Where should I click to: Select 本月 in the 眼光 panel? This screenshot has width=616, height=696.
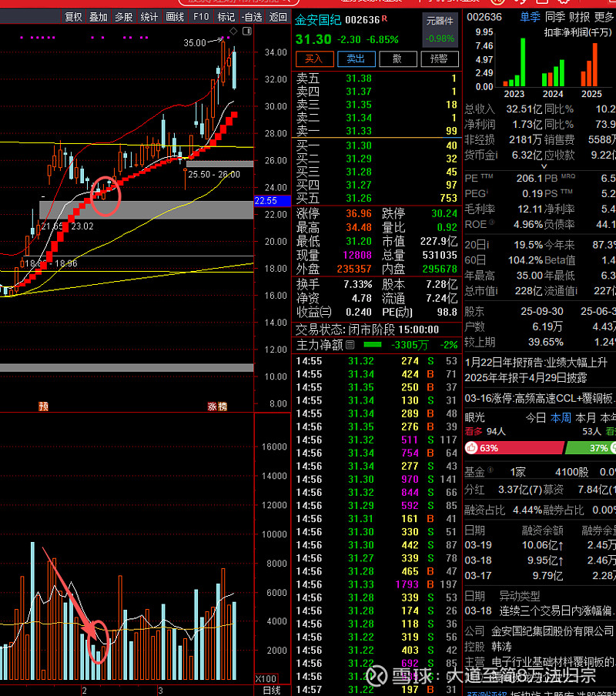pyautogui.click(x=585, y=418)
